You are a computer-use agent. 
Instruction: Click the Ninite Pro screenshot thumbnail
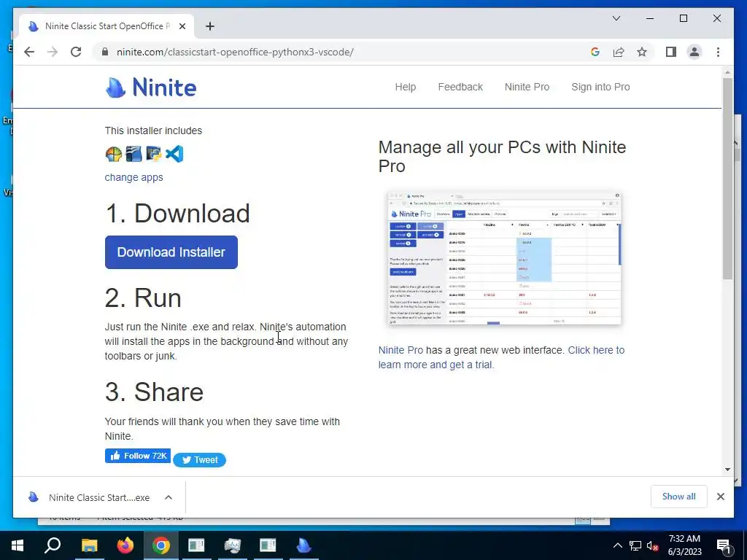505,257
